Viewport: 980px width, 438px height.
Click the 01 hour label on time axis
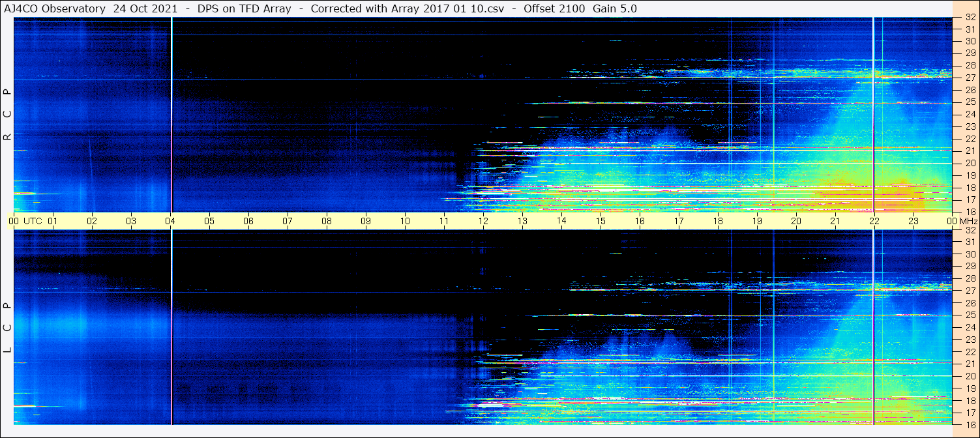point(53,221)
